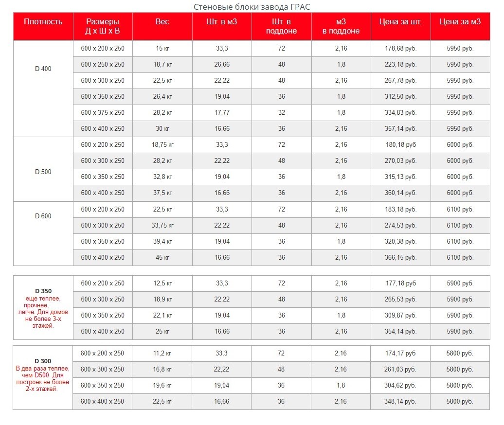Click the 366,15 руб. price cell
This screenshot has height=425, width=504.
coord(400,257)
